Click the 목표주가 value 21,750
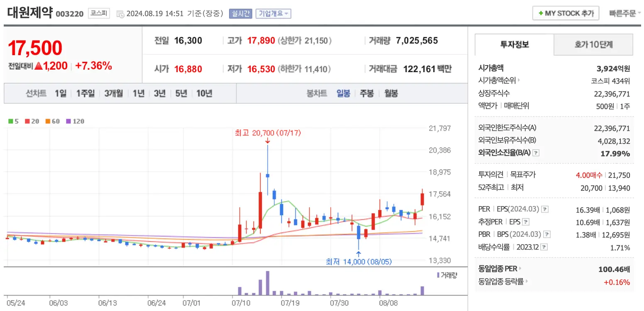The image size is (644, 311). click(x=620, y=175)
